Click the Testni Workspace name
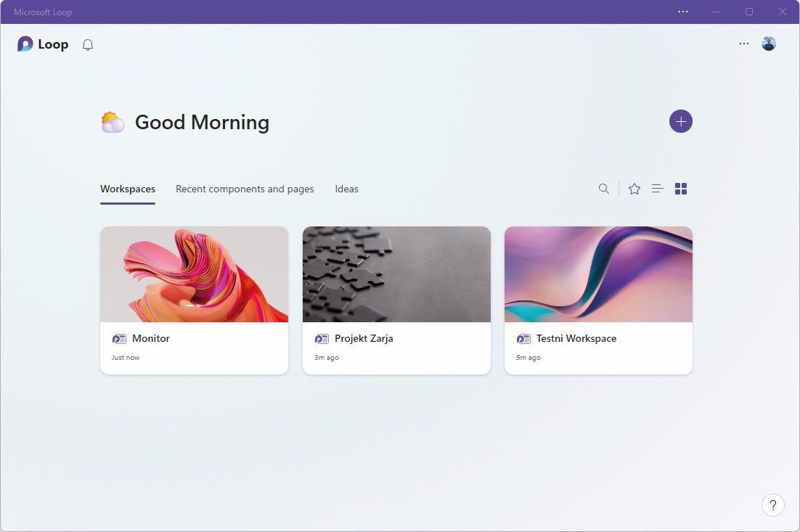Image resolution: width=800 pixels, height=532 pixels. pyautogui.click(x=576, y=338)
